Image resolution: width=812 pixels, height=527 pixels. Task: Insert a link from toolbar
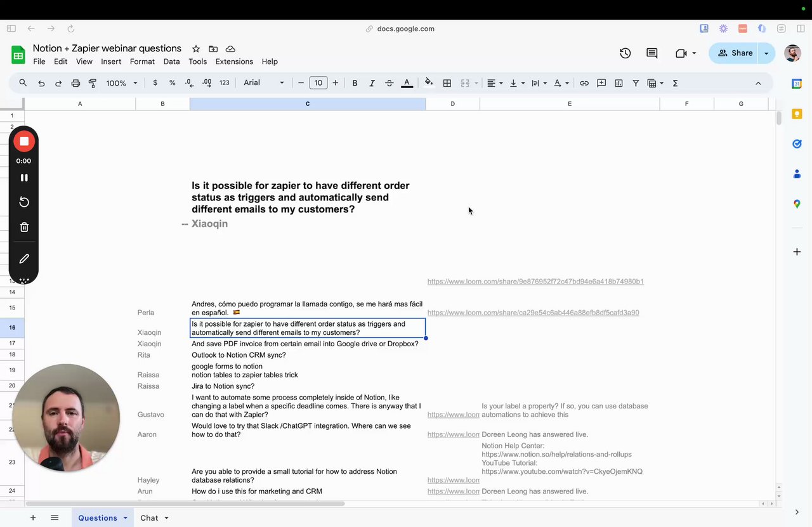coord(584,83)
